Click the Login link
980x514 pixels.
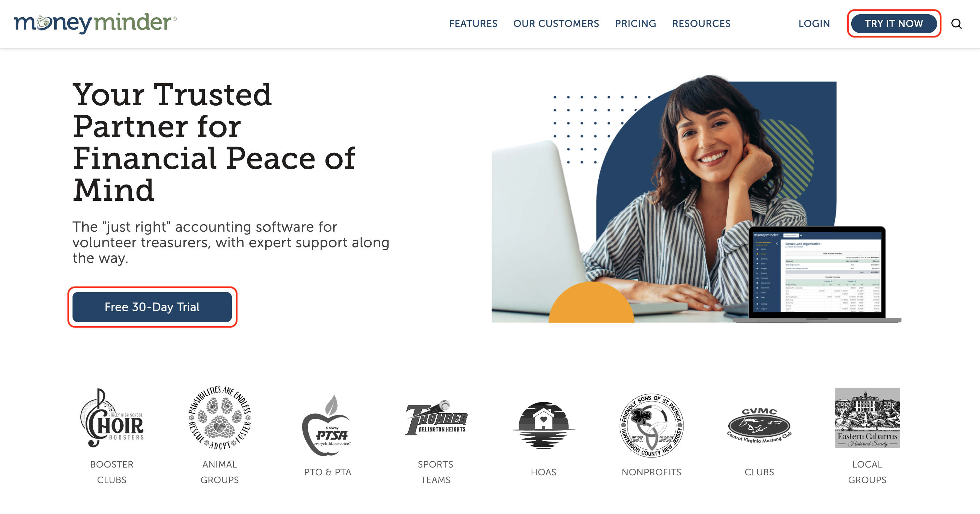click(814, 24)
